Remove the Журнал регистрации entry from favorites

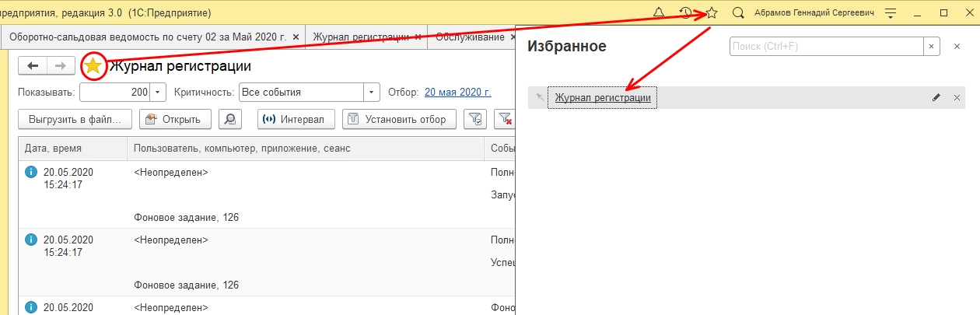coord(957,98)
